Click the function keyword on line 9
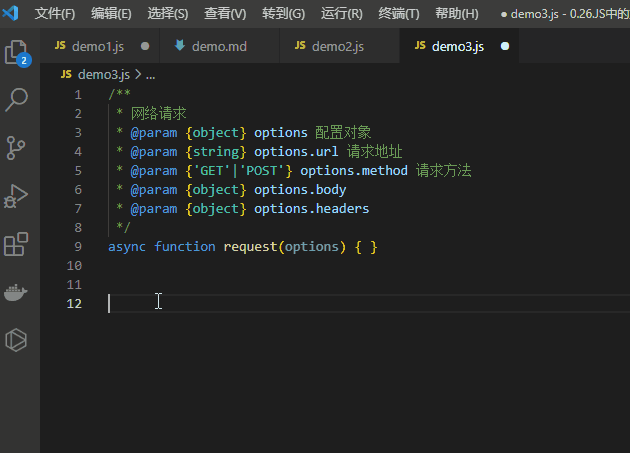Screen dimensions: 630x453 185,246
